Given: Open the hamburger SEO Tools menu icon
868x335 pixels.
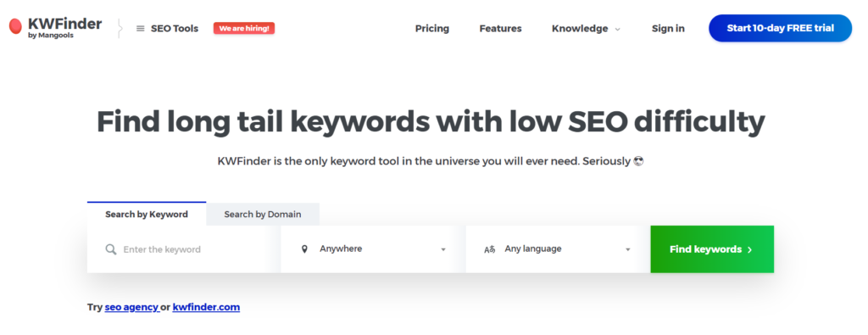Looking at the screenshot, I should (141, 28).
